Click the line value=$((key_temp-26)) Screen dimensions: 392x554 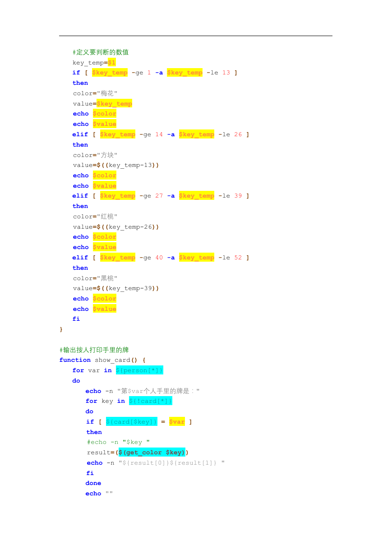[116, 227]
